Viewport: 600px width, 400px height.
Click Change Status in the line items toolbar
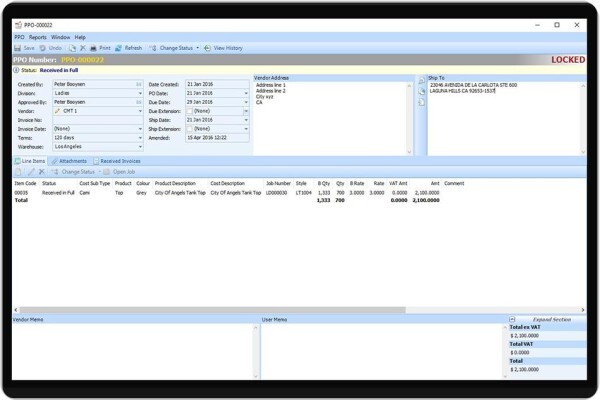(x=73, y=172)
